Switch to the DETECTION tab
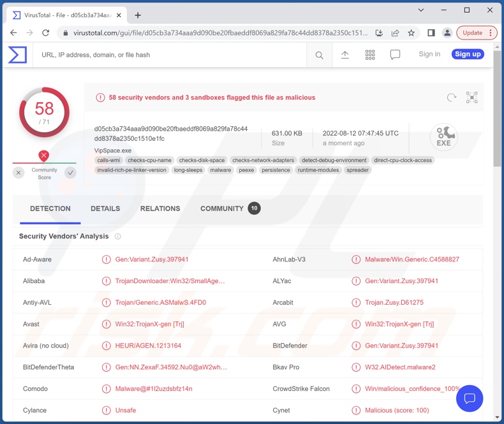Viewport: 504px width, 424px height. [x=50, y=208]
